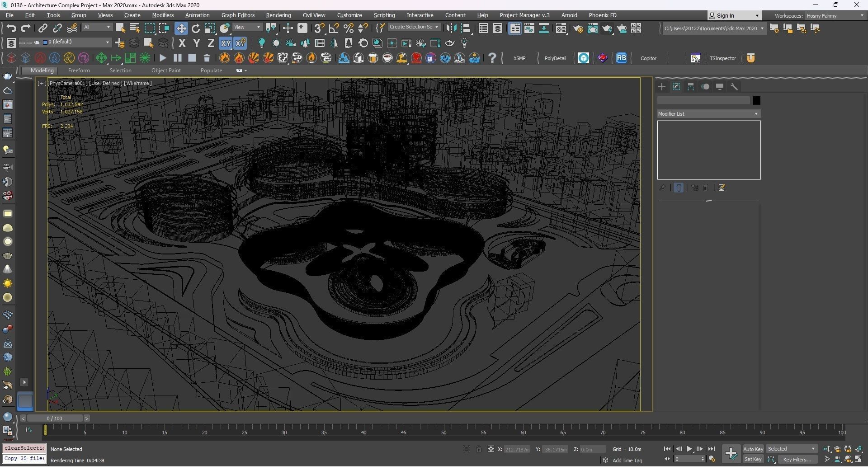Screen dimensions: 868x470
Task: Select the Select and Rotate tool
Action: coord(196,28)
